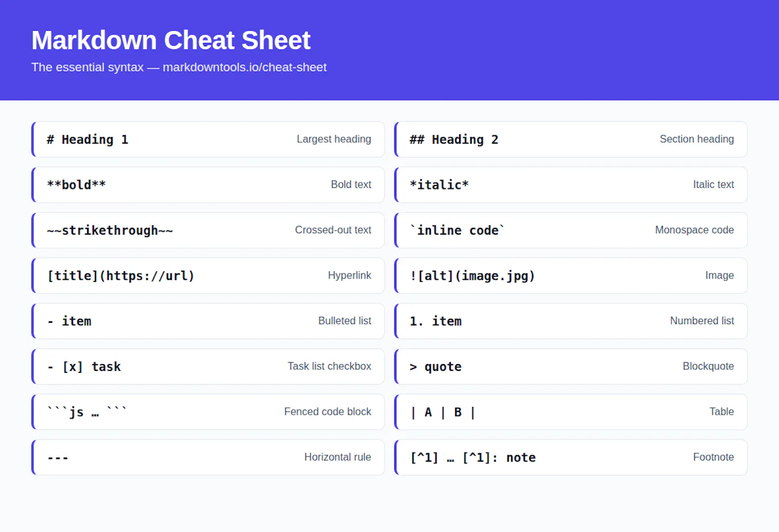Select the '![alt](image.jpg)' syntax
The width and height of the screenshot is (779, 532).
[472, 276]
